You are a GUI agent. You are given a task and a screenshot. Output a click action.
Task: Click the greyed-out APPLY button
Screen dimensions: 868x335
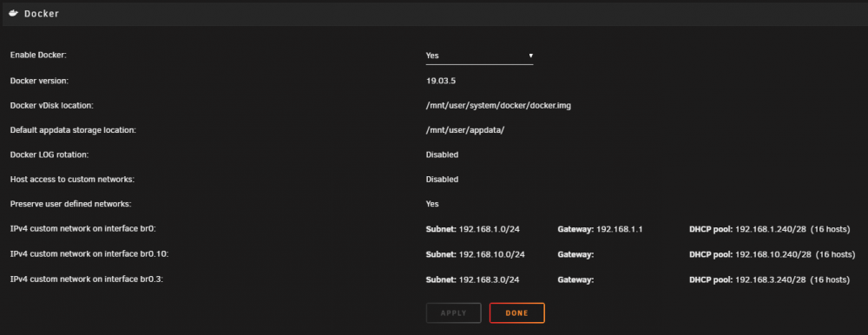coord(453,312)
